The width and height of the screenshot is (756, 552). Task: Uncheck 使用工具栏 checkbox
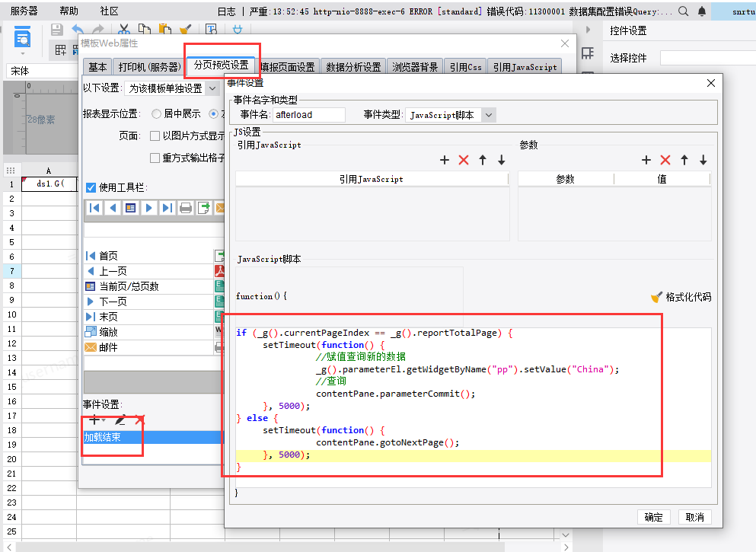(91, 187)
